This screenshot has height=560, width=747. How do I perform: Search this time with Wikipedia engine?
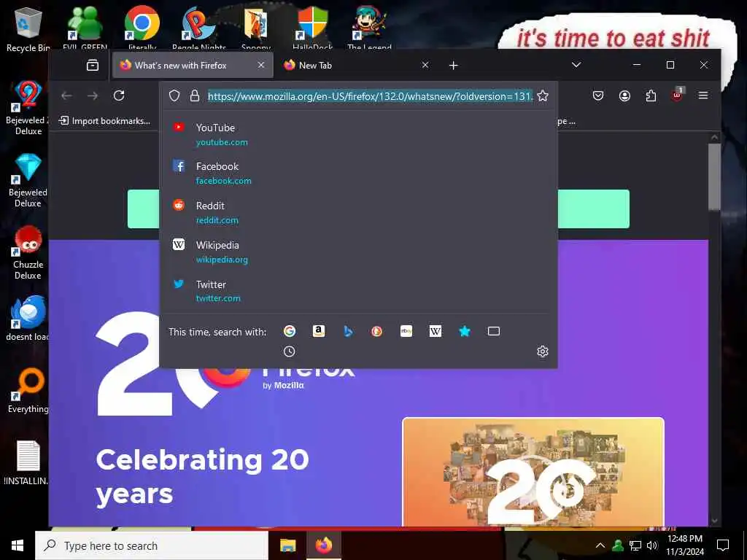click(x=436, y=331)
